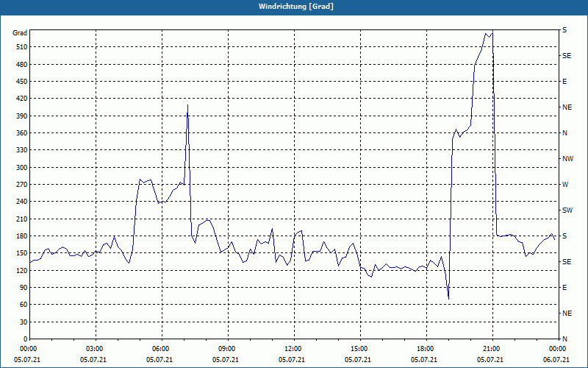Click the 210 left axis label
588x368 pixels.
(x=22, y=219)
